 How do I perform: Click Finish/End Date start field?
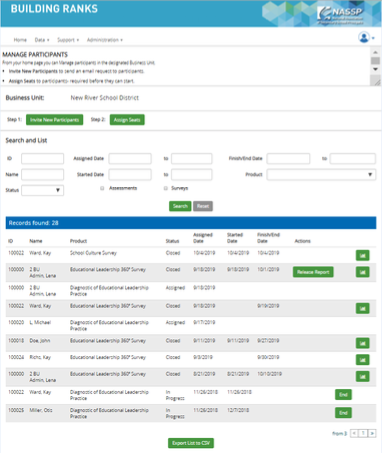click(x=288, y=158)
